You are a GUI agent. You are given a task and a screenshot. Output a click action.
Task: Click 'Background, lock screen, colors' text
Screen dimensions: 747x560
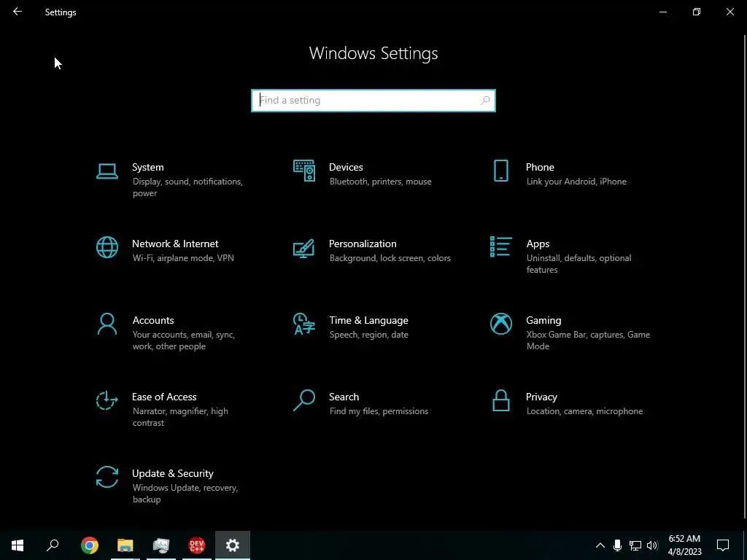click(390, 258)
